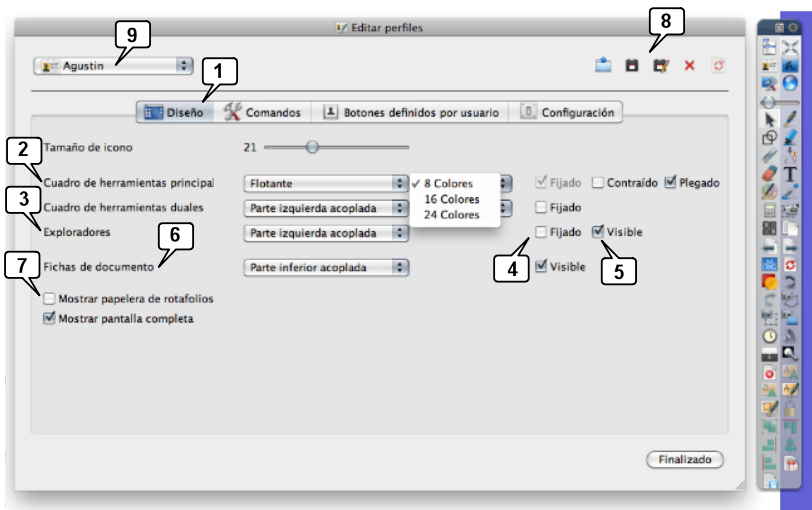Click the padlock icon in floating toolbar
Viewport: 812px width, 510px height.
[791, 410]
